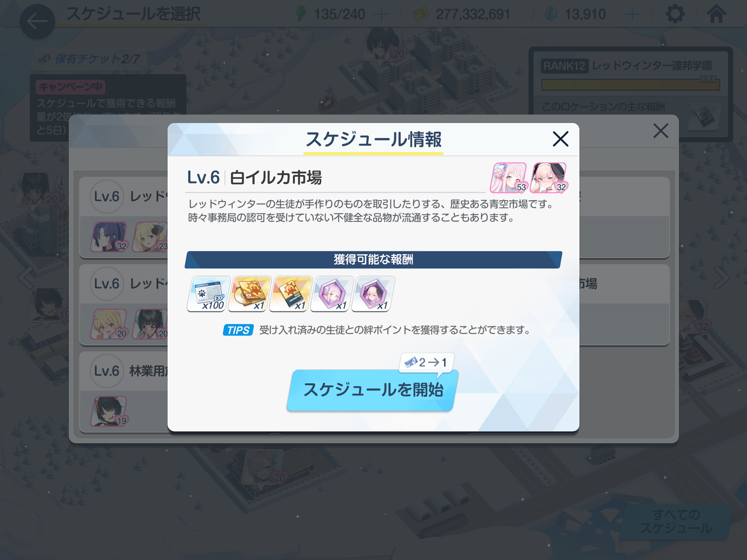Viewport: 747px width, 560px height.
Task: Tap the pink-haired student shard reward
Action: pos(373,293)
